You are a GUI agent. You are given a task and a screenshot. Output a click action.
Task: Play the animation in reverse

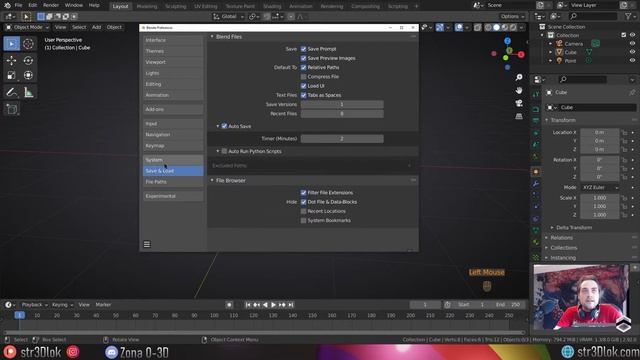click(x=265, y=305)
